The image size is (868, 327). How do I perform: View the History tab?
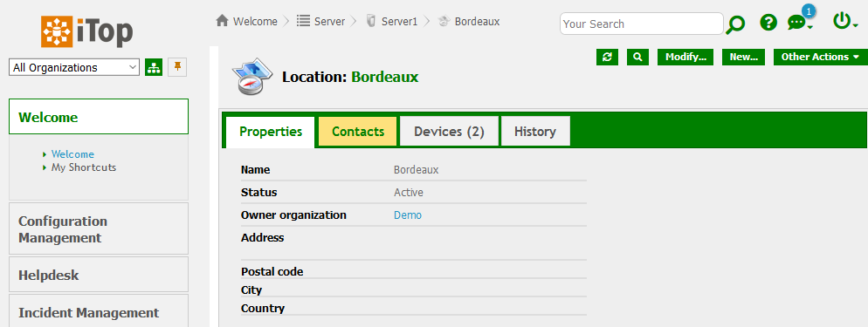point(535,132)
